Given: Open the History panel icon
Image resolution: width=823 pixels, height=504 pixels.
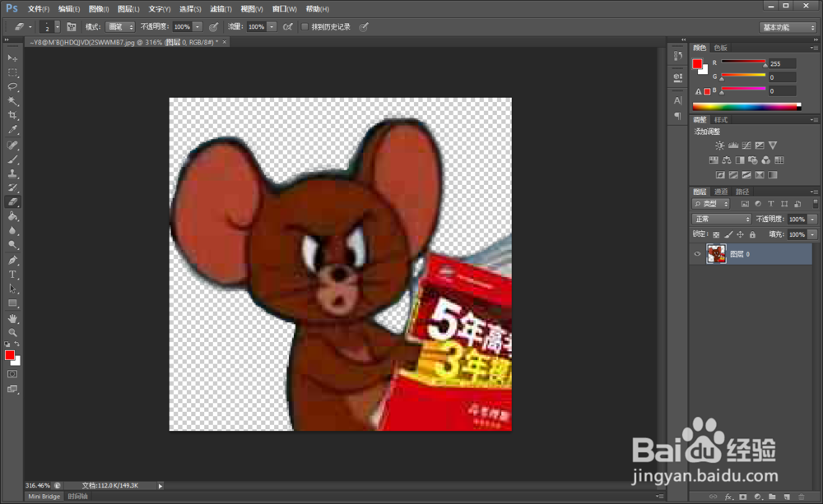Looking at the screenshot, I should click(677, 56).
